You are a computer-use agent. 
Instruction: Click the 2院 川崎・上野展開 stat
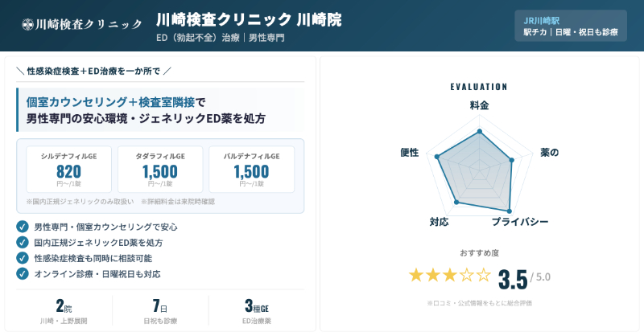coord(64,312)
